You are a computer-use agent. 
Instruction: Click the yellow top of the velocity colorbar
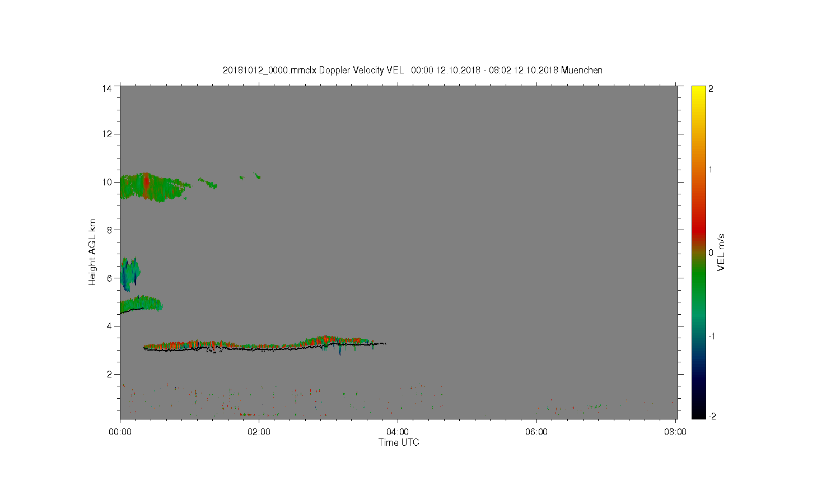[698, 91]
